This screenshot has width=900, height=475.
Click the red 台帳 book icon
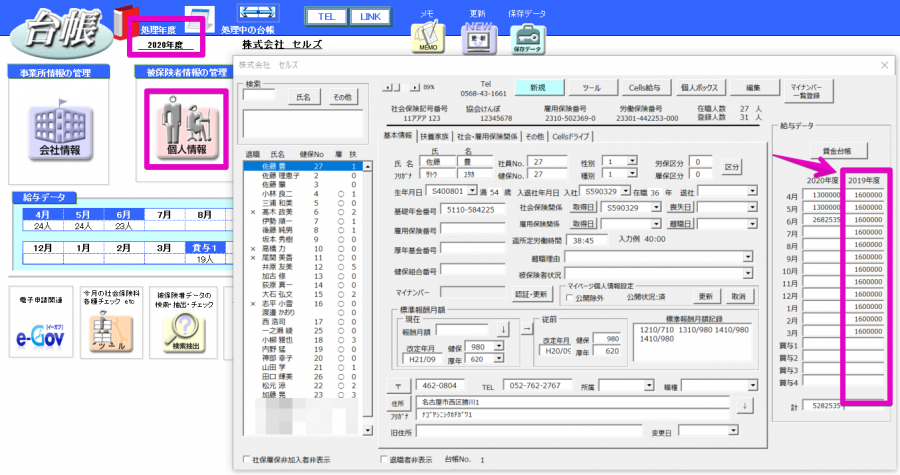[125, 21]
